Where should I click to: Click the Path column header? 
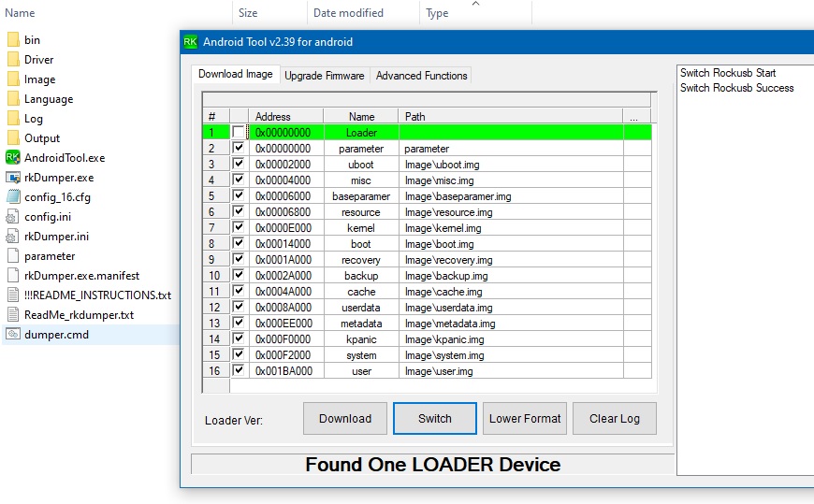point(510,117)
